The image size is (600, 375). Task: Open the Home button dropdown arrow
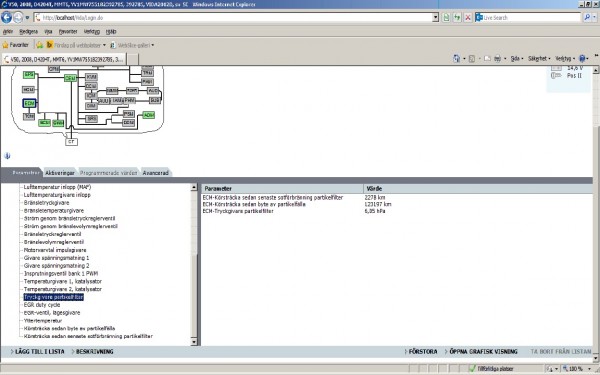pos(464,59)
